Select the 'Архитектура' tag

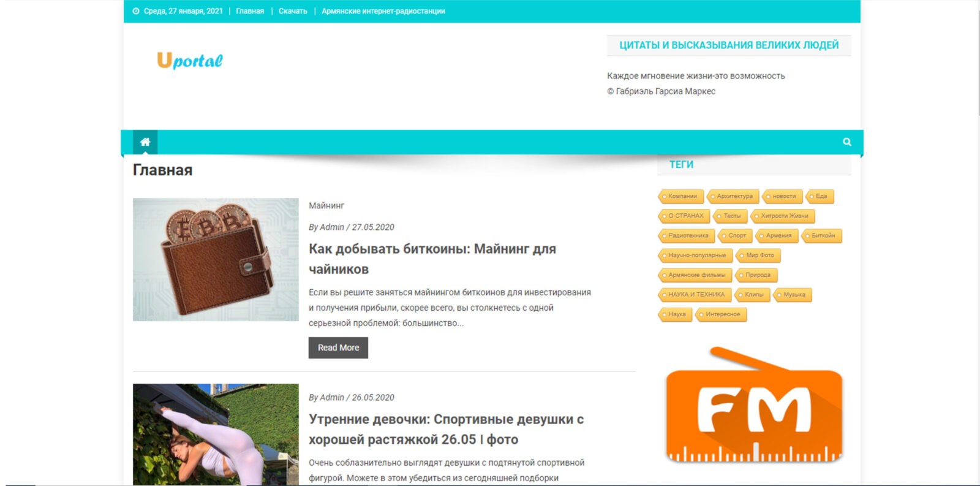click(x=734, y=196)
